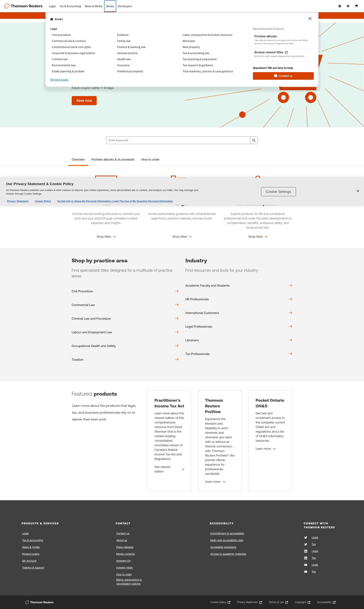Click Shop titles under HR and compliance

click(257, 237)
